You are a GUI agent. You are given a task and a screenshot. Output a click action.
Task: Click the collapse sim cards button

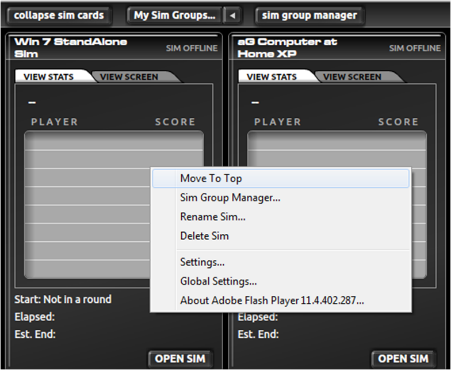[59, 15]
